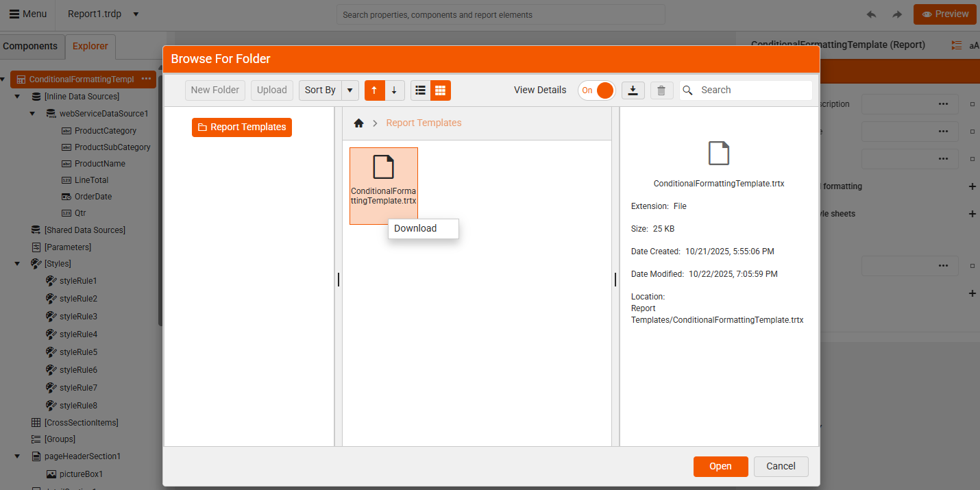Select ConditionalFormattingTemplate.trtx file thumbnail
Image resolution: width=980 pixels, height=490 pixels.
pyautogui.click(x=384, y=186)
